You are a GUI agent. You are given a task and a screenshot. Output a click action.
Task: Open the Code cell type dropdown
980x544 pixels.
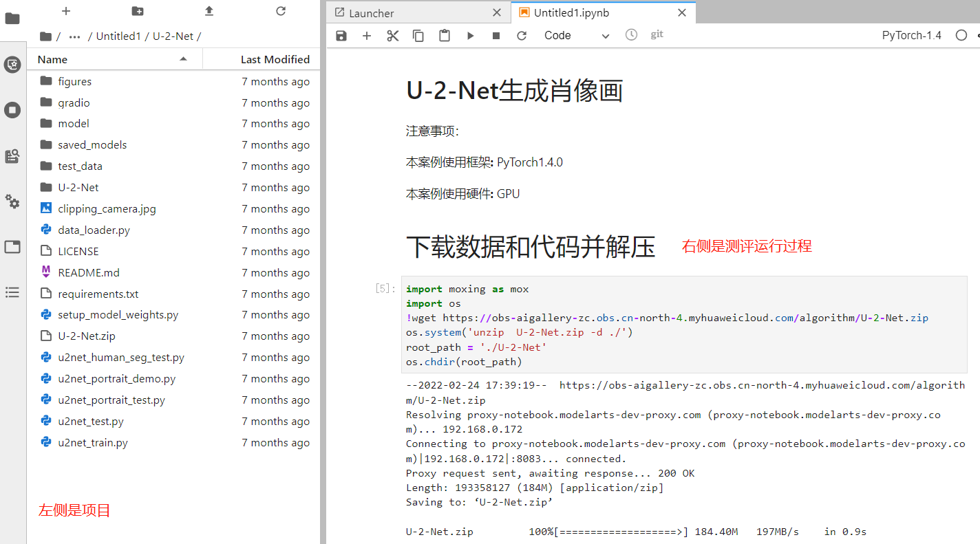click(x=577, y=36)
